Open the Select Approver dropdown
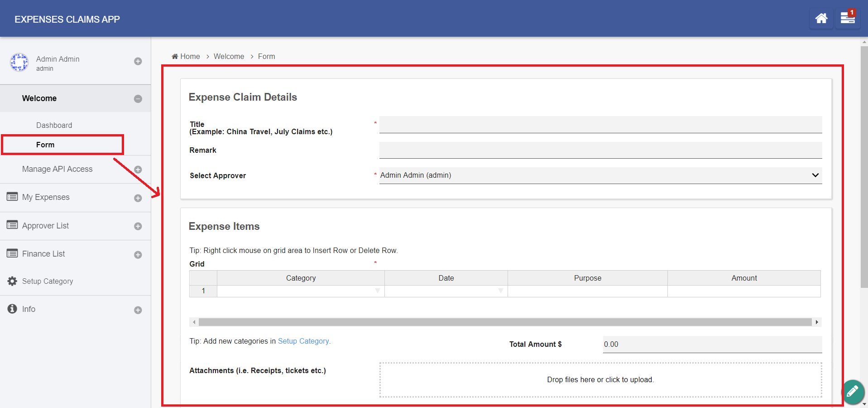 [x=600, y=175]
